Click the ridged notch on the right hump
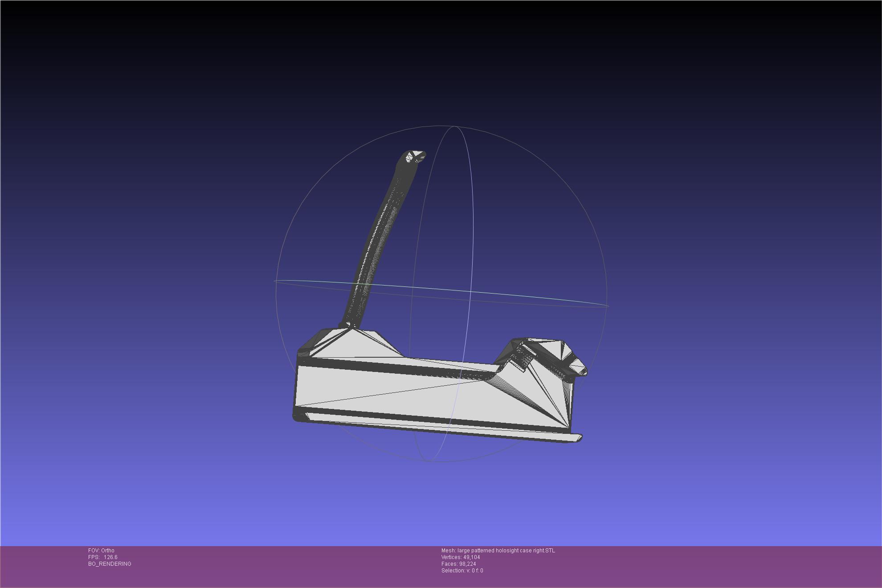 (525, 357)
